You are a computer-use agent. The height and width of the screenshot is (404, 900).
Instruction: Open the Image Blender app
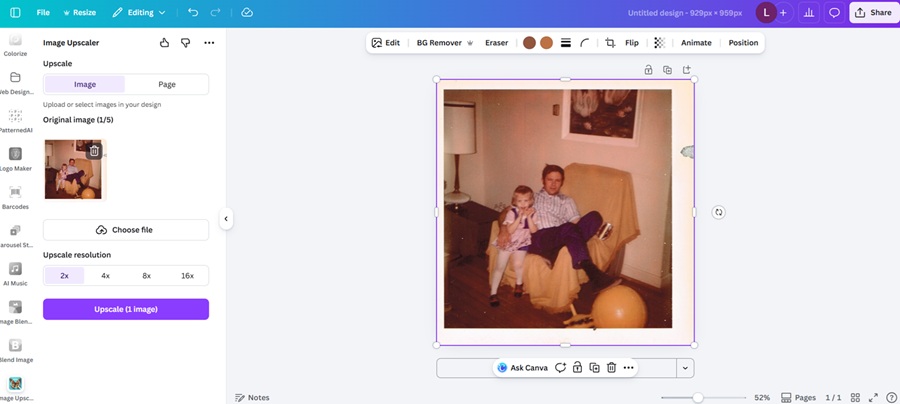pyautogui.click(x=15, y=312)
